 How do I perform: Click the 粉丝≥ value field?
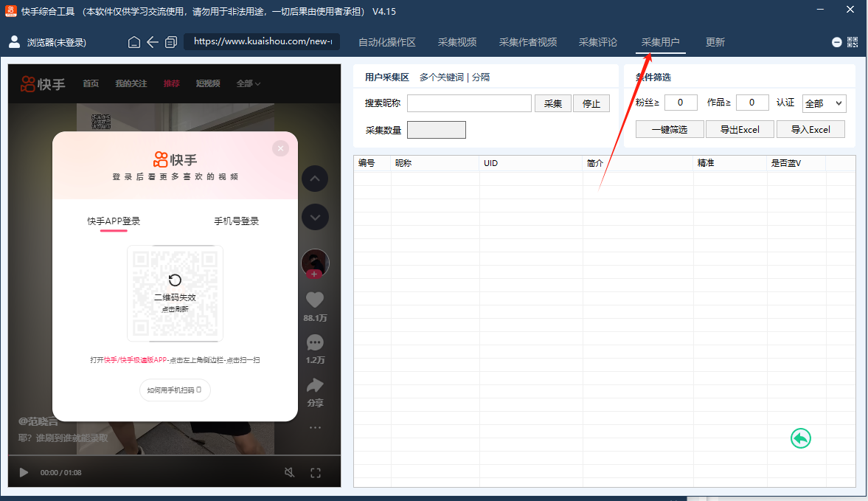(681, 103)
